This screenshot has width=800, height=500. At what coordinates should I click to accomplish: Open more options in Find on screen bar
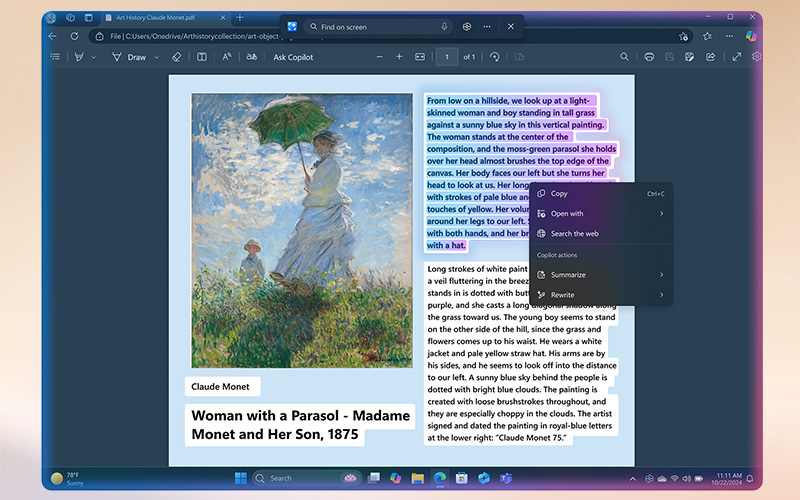click(x=487, y=27)
